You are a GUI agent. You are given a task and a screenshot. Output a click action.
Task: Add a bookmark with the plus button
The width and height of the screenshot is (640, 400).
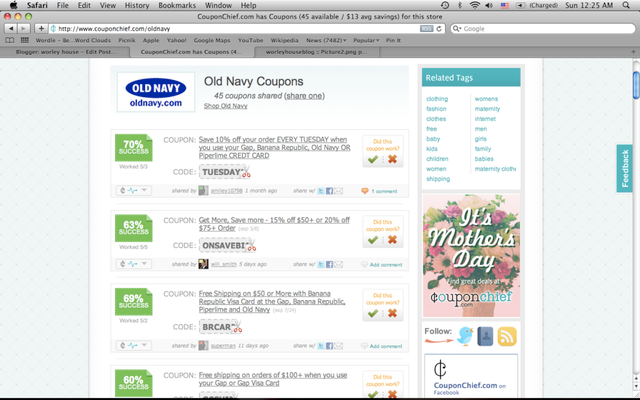pyautogui.click(x=41, y=28)
